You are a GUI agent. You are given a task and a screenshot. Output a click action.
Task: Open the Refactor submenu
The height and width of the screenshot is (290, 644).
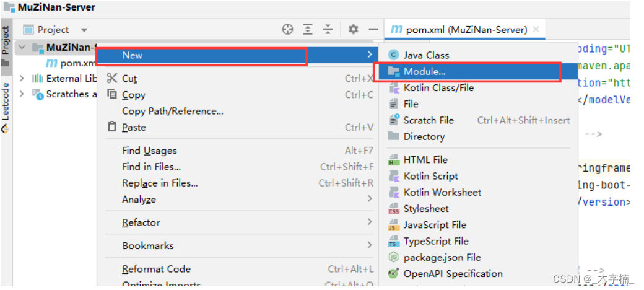point(141,222)
